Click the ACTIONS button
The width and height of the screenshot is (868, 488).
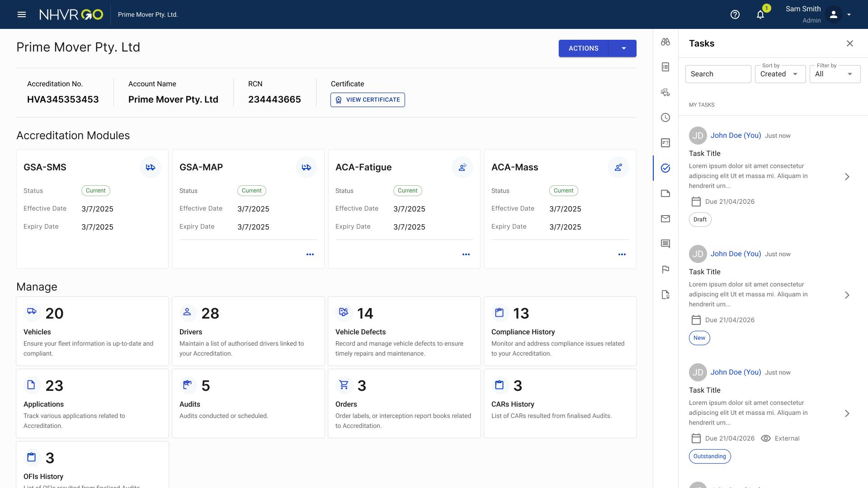click(x=583, y=48)
